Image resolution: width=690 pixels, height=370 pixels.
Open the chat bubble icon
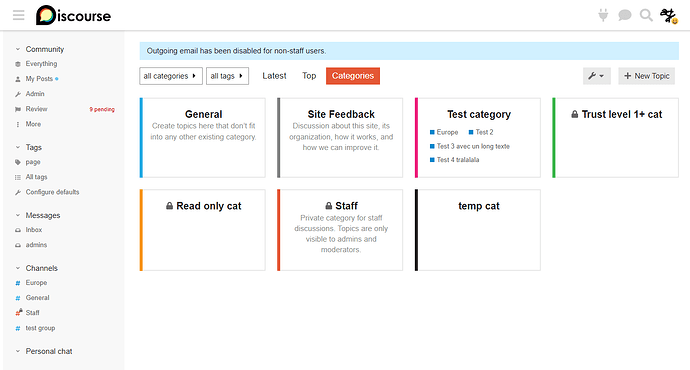pyautogui.click(x=624, y=15)
